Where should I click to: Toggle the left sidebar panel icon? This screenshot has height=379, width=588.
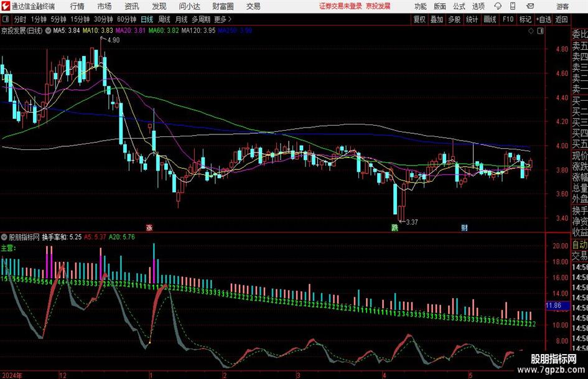tap(5, 19)
